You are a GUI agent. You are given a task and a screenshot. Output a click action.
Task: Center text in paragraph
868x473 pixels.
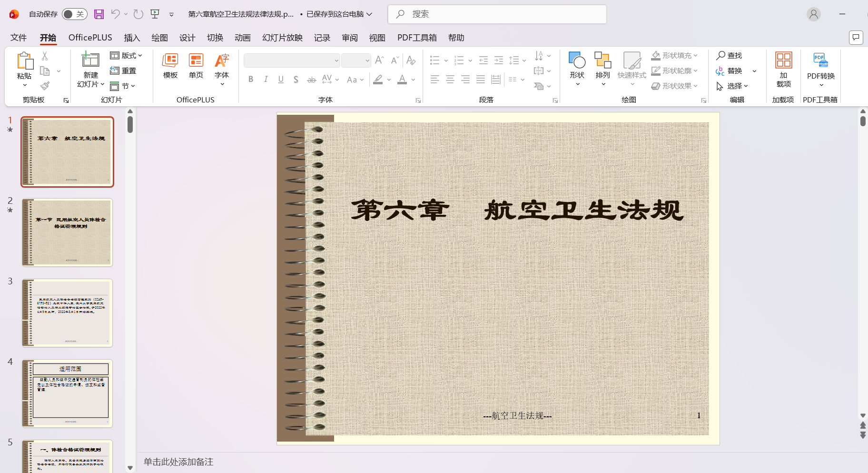450,80
